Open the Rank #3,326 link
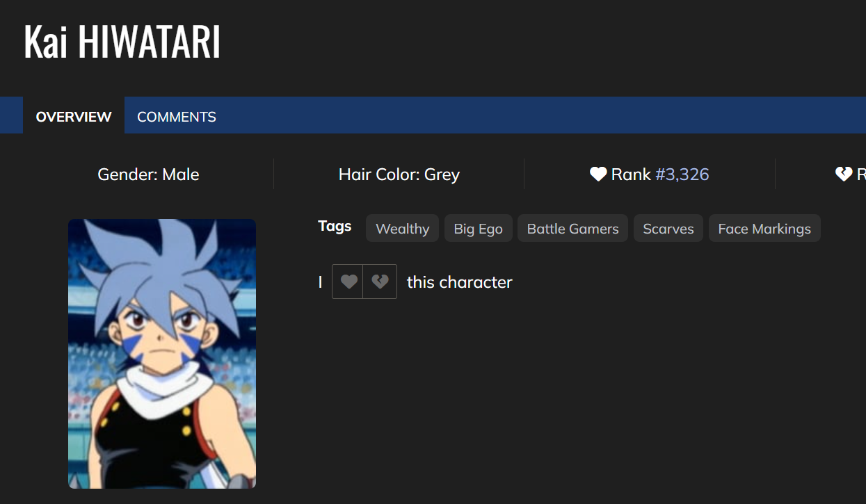 click(682, 174)
